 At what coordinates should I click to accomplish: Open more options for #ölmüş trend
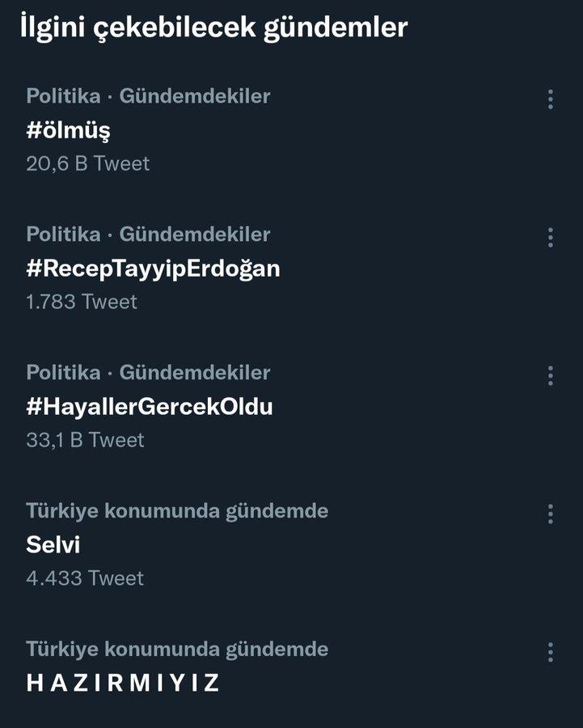[x=550, y=99]
